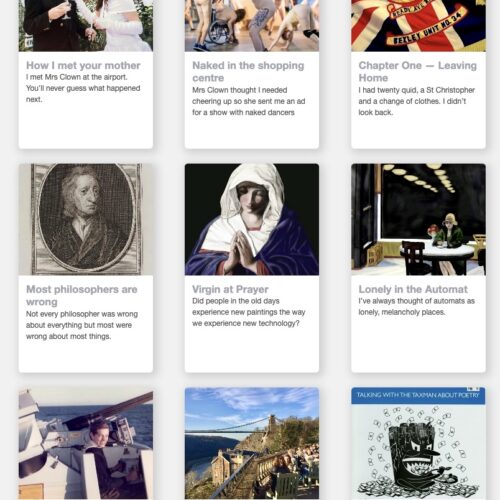Open 'Most philosophers are wrong' title link

[x=82, y=295]
